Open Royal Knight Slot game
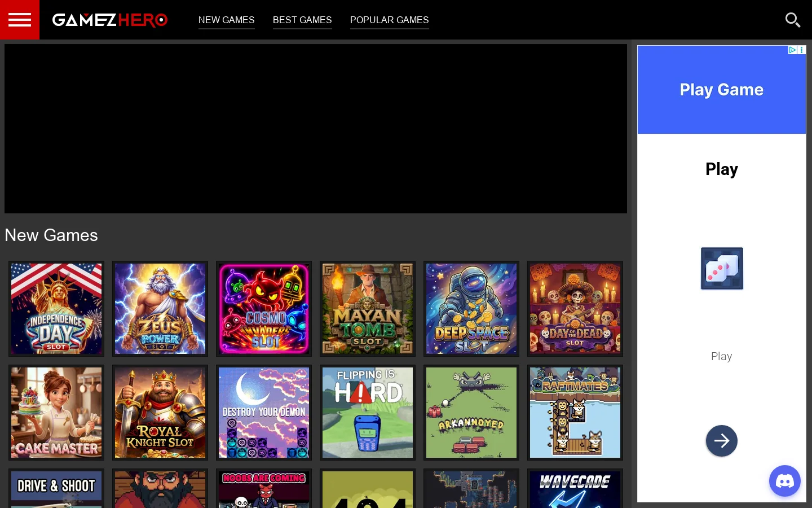812x508 pixels. [x=160, y=413]
